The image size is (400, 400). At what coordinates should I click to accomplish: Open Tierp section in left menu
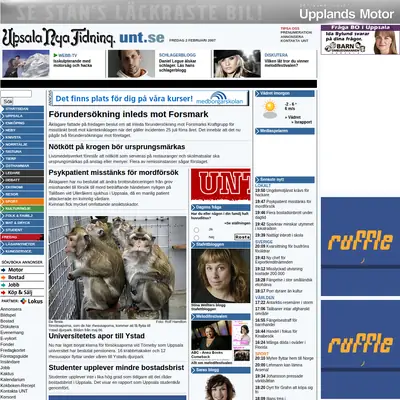(x=22, y=159)
